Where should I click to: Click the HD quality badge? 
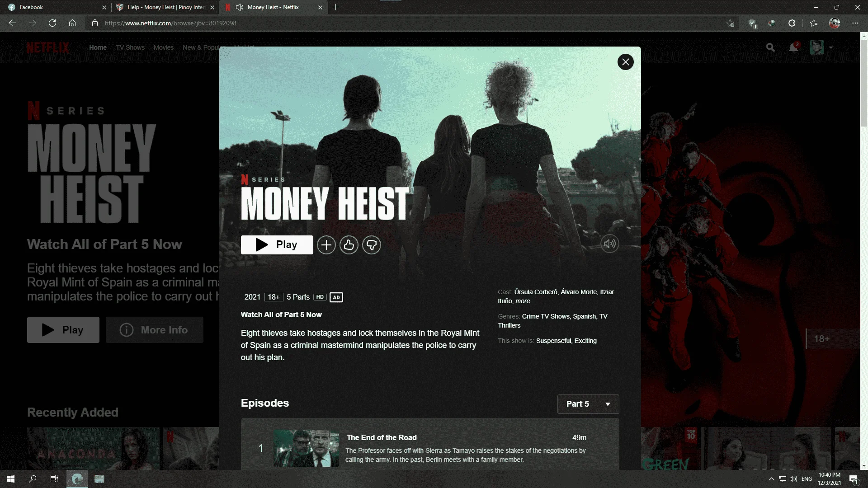(320, 297)
